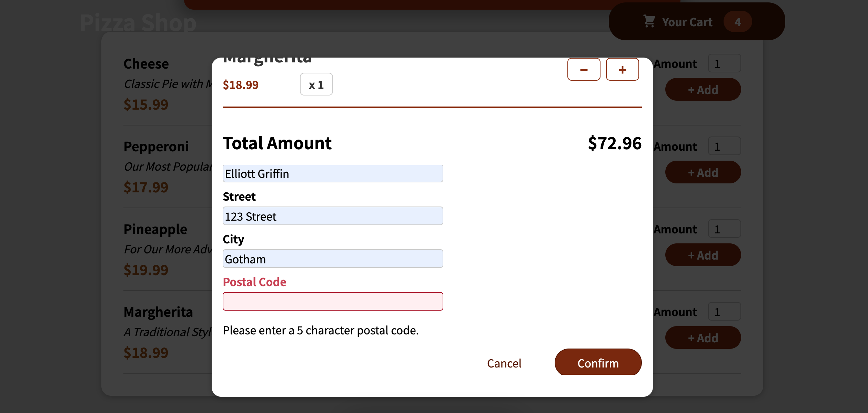Image resolution: width=868 pixels, height=413 pixels.
Task: Click the Add button next to Margherita
Action: [x=703, y=338]
